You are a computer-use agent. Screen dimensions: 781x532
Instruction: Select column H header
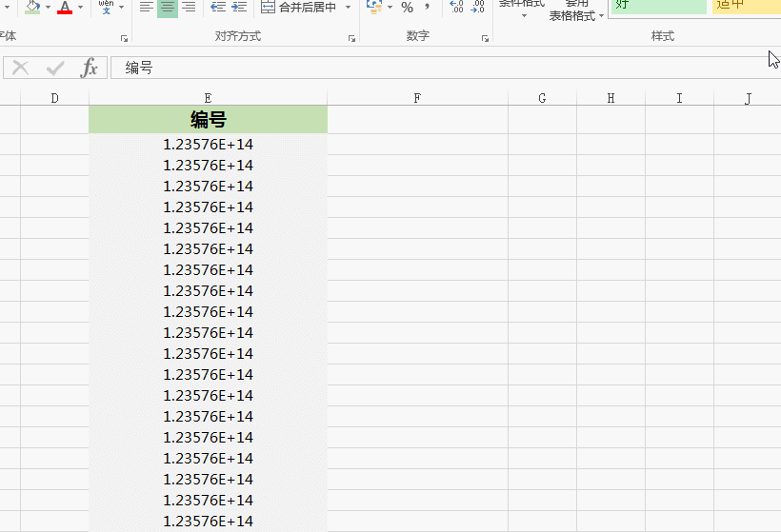pos(611,98)
